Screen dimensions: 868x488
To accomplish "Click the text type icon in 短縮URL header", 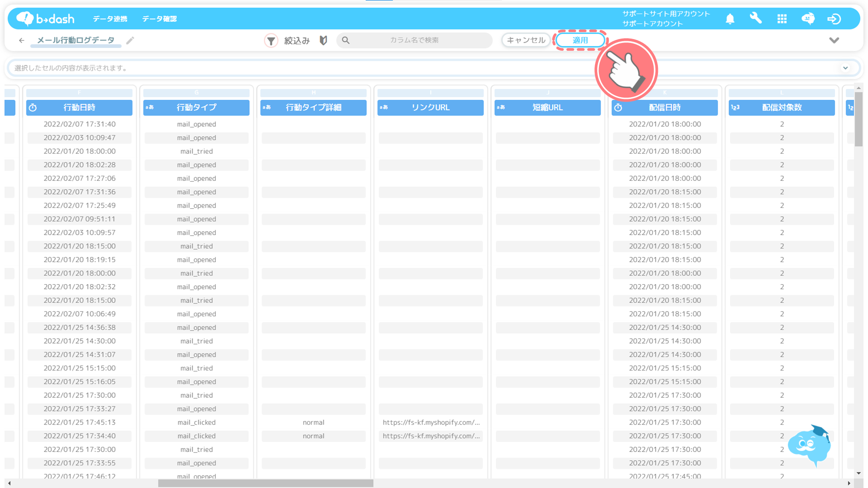I will [x=501, y=108].
